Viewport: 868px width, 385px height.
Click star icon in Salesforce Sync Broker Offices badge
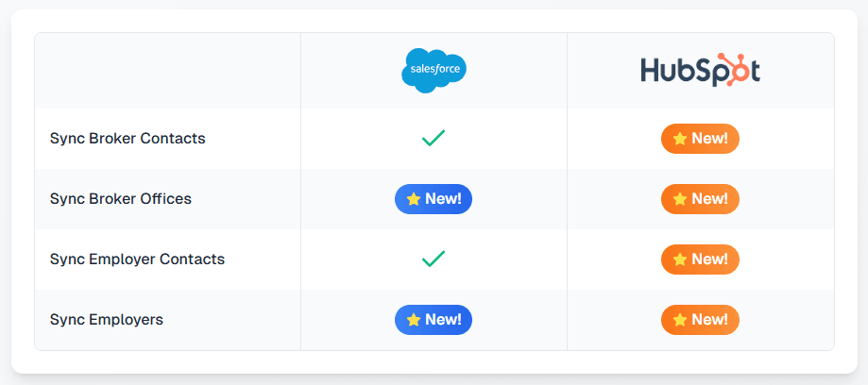click(413, 199)
